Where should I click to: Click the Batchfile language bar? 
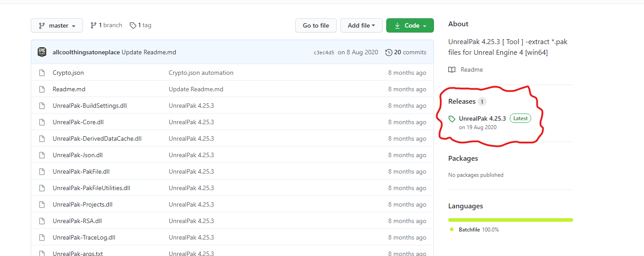click(x=511, y=219)
